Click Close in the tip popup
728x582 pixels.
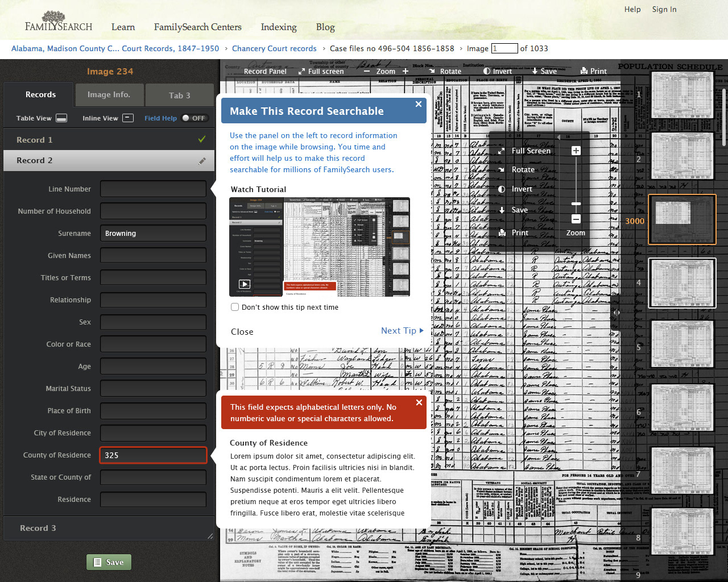point(242,332)
